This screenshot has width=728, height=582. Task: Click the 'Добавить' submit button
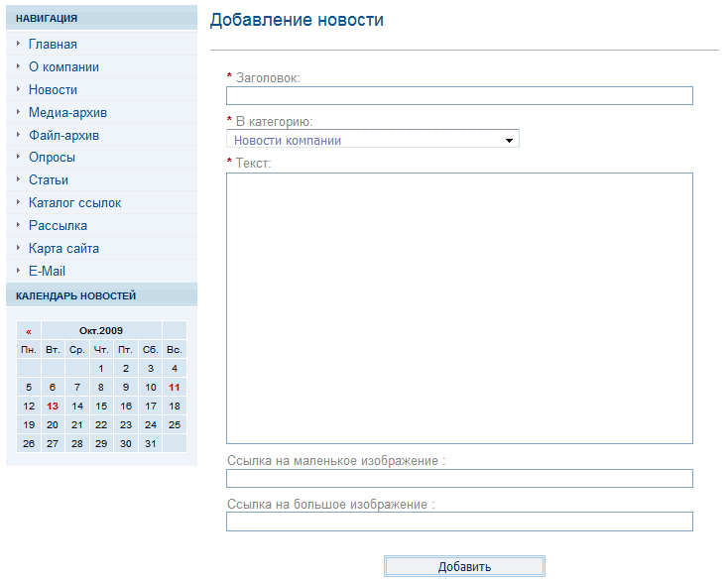click(464, 566)
